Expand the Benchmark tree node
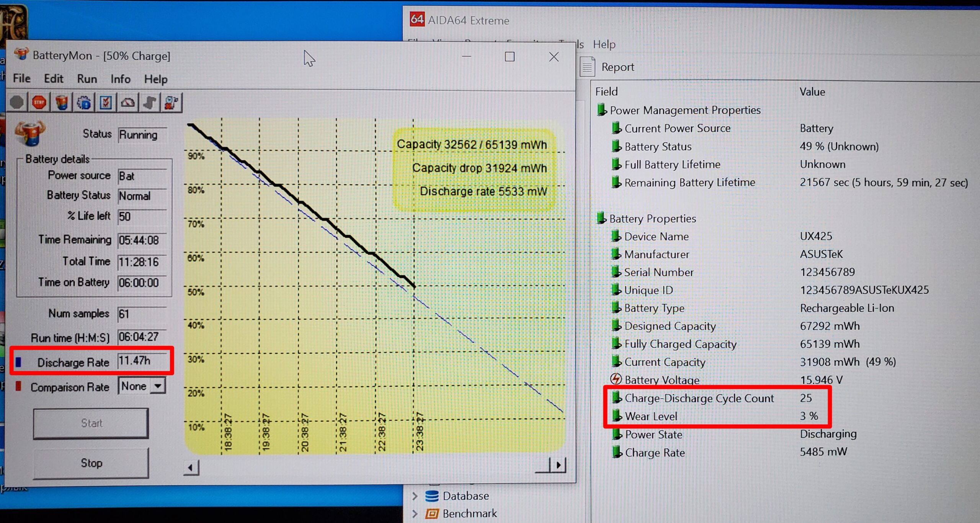Screen dimensions: 980x523 click(415, 513)
